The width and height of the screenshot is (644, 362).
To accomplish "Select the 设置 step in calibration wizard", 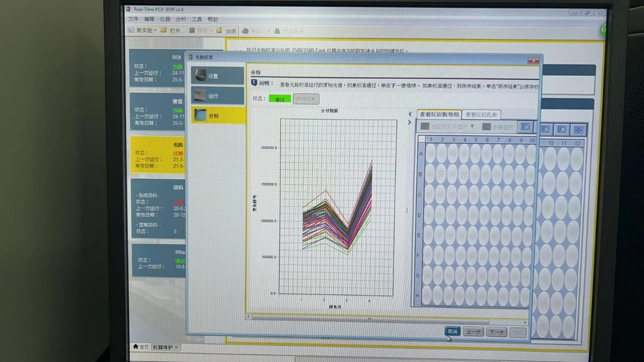I will (x=218, y=76).
